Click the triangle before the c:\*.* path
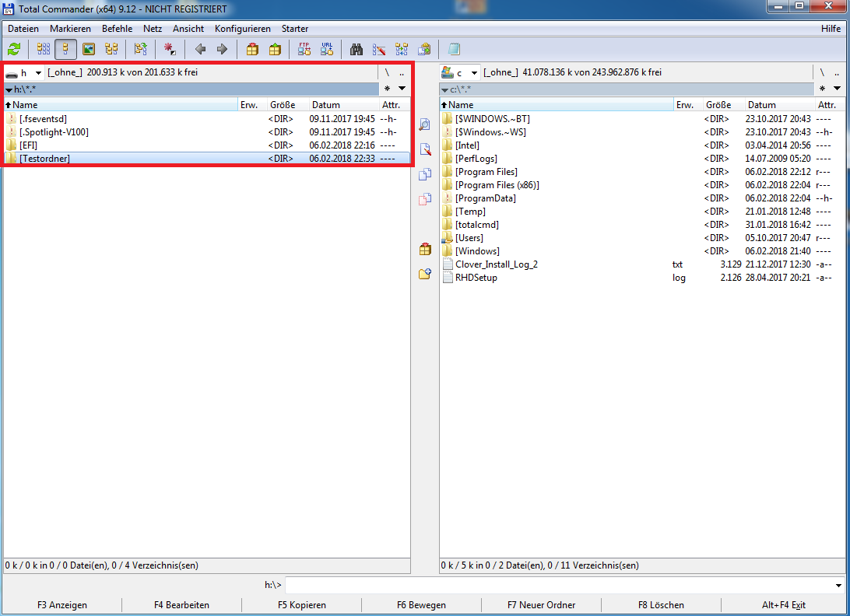This screenshot has height=616, width=850. point(444,90)
